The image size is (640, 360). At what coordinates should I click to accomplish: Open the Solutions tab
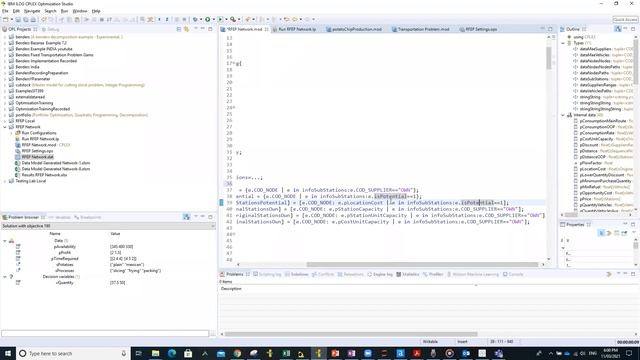click(296, 274)
